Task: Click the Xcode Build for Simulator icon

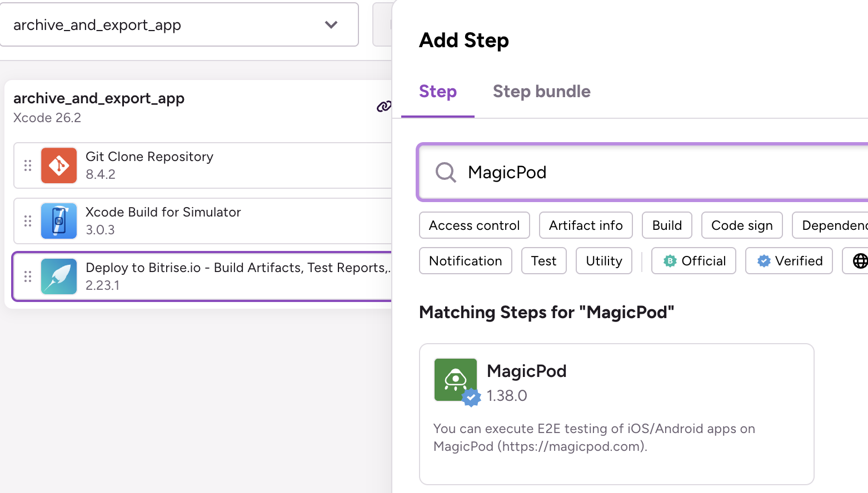Action: (x=59, y=221)
